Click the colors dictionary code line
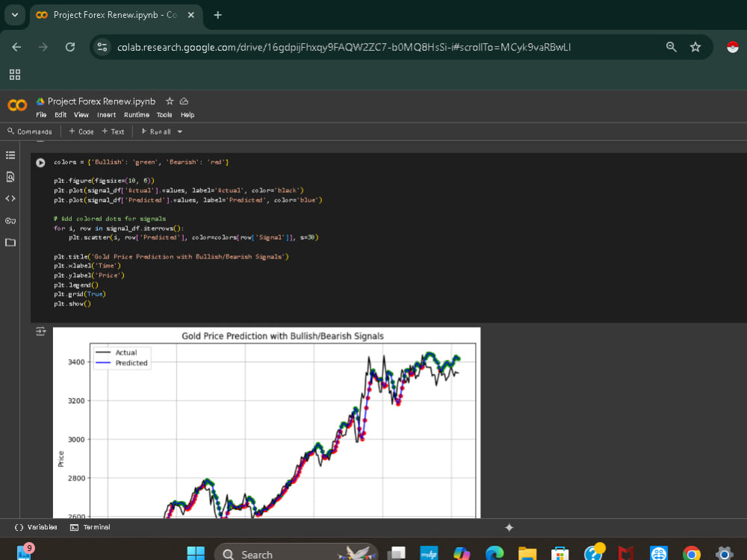 (x=141, y=162)
